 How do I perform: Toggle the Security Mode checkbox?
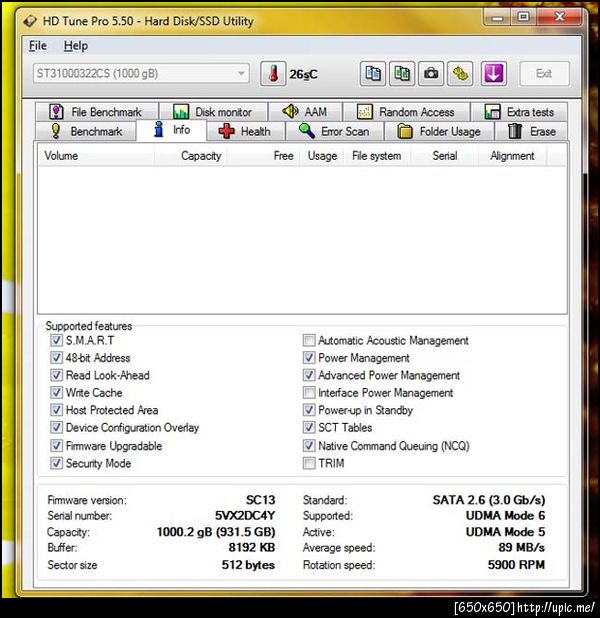[x=56, y=463]
